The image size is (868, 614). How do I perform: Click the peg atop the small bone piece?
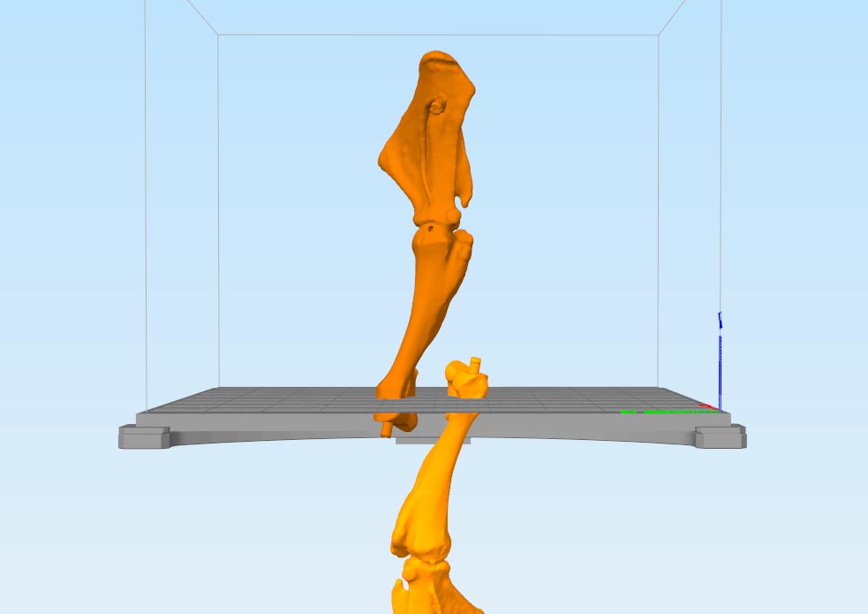point(475,363)
